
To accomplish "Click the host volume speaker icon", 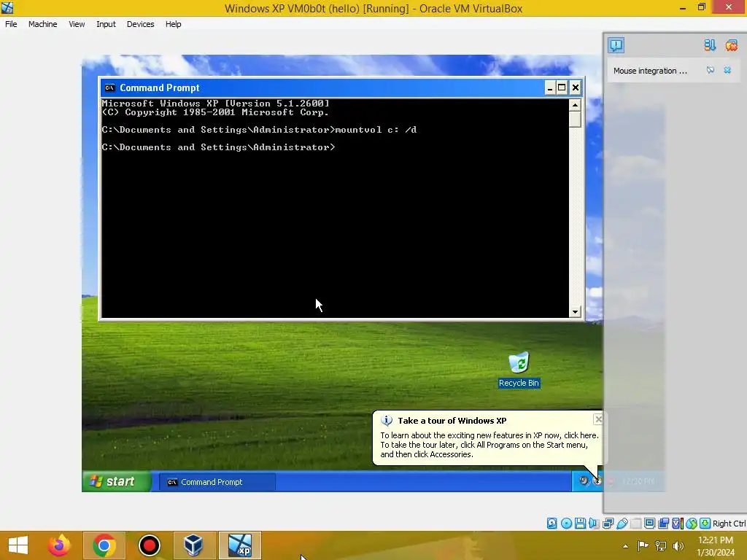I will point(678,545).
